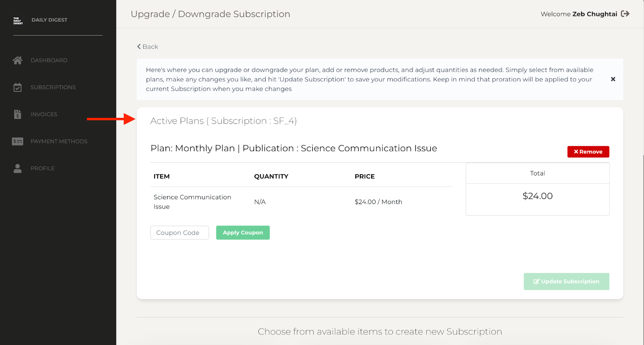The image size is (644, 345).
Task: Click the Back link text
Action: pos(151,47)
